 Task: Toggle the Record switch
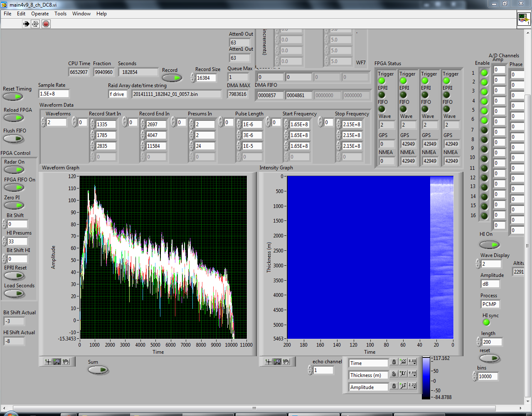click(172, 78)
